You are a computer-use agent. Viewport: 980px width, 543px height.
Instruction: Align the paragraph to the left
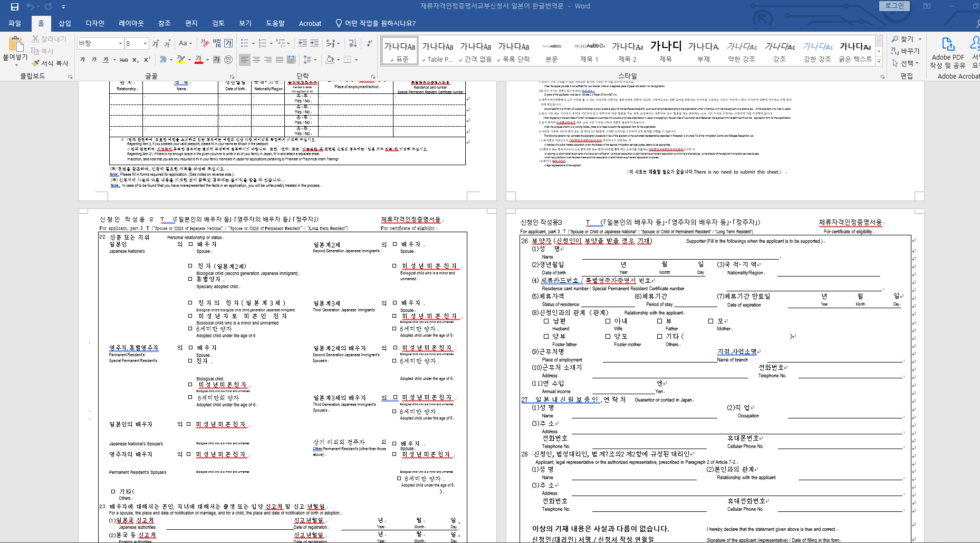[x=245, y=60]
